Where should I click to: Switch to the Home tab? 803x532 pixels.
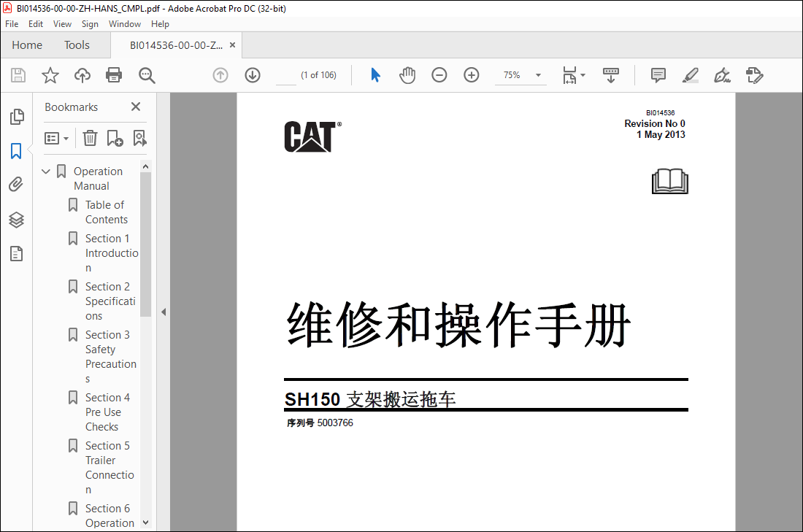[27, 45]
